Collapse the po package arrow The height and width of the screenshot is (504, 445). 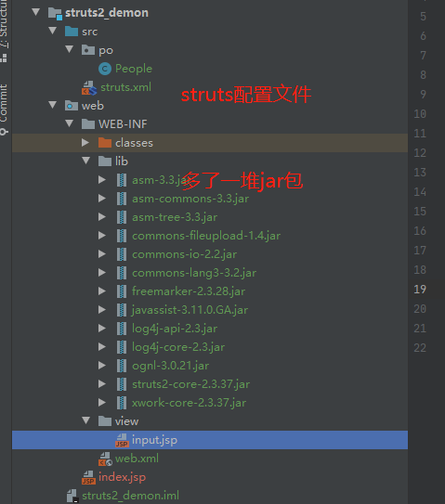69,49
